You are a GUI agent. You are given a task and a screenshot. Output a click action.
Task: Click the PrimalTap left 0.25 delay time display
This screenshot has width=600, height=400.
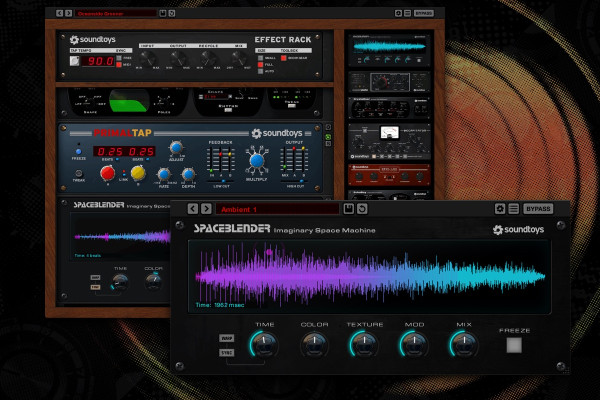(x=109, y=151)
